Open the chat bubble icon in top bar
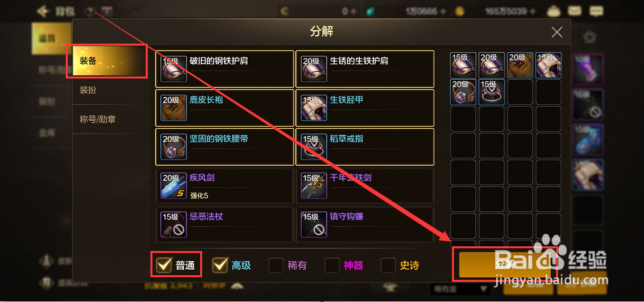The image size is (644, 302). click(596, 11)
